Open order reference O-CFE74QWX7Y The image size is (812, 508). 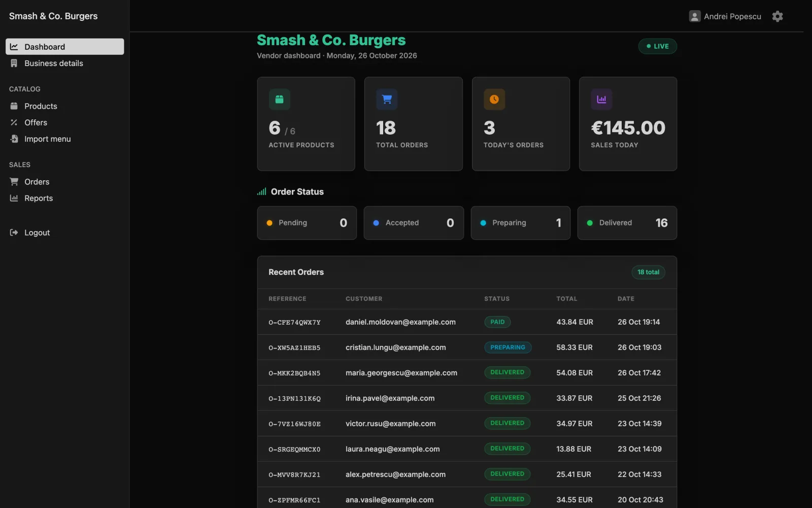[294, 323]
